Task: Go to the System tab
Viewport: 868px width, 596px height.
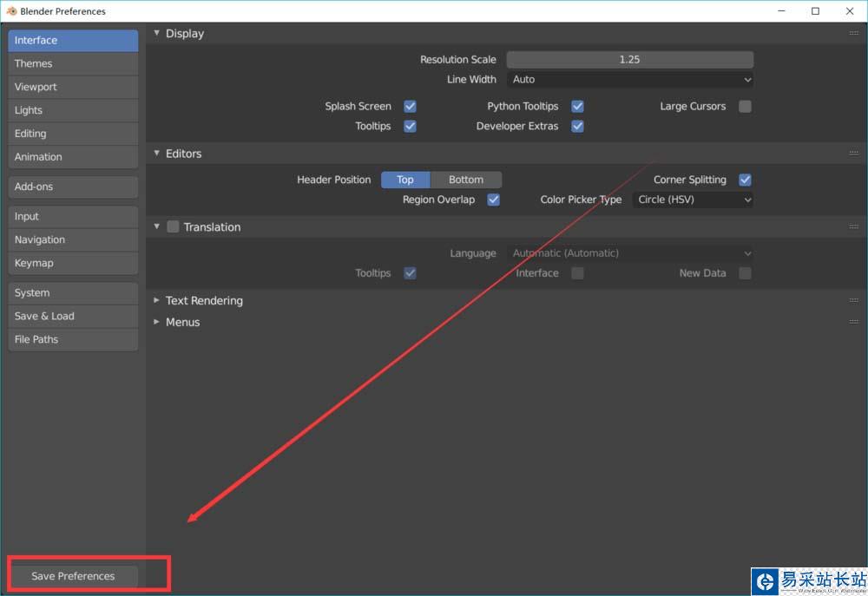Action: click(73, 292)
